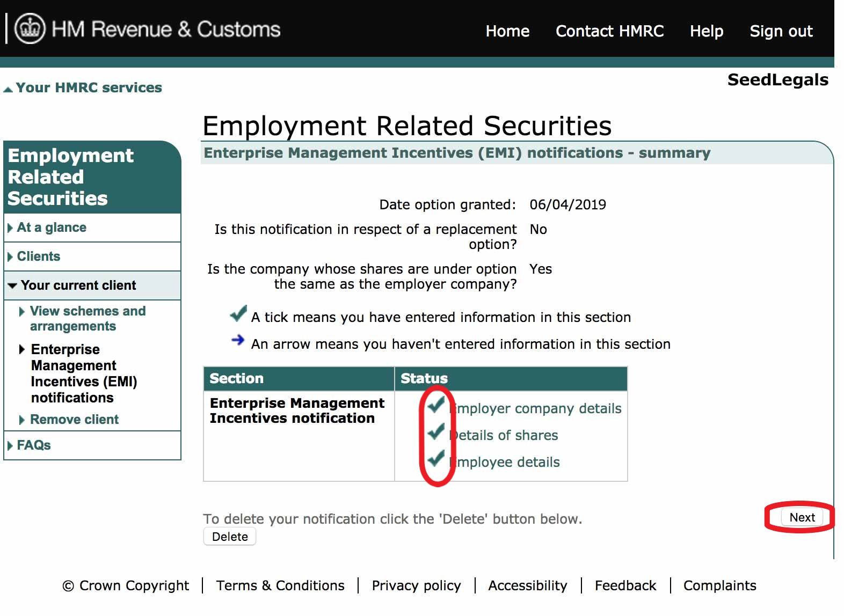The height and width of the screenshot is (616, 844).
Task: Open the Clients sidebar item
Action: click(39, 256)
